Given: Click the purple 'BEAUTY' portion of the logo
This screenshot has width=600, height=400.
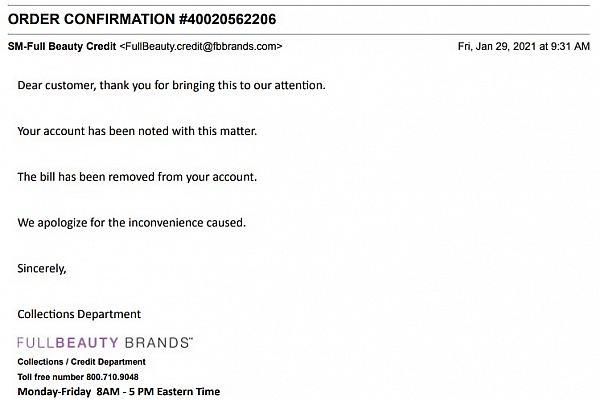Looking at the screenshot, I should point(87,343).
